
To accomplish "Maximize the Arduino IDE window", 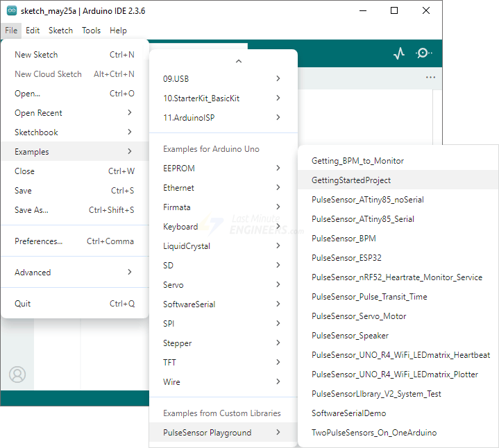I will point(394,10).
